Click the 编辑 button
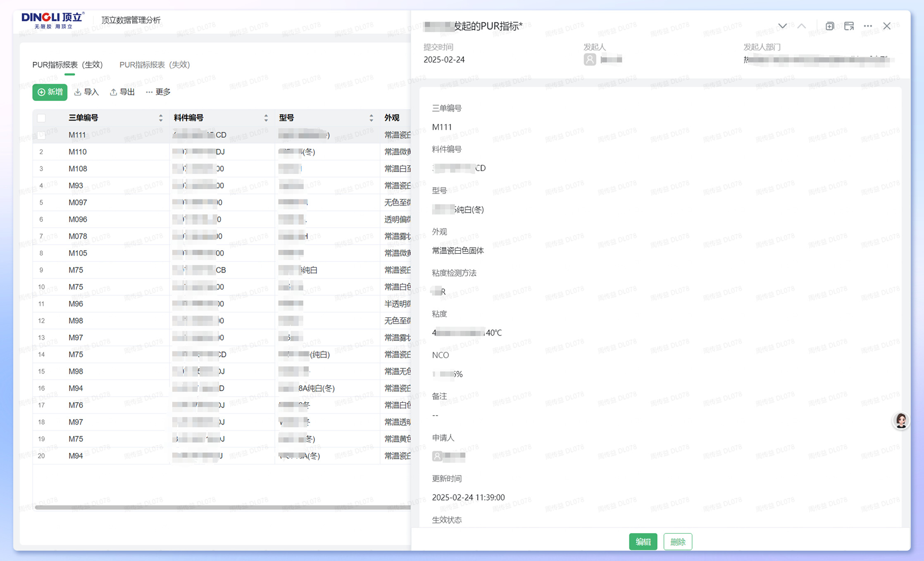This screenshot has width=924, height=561. pos(643,542)
